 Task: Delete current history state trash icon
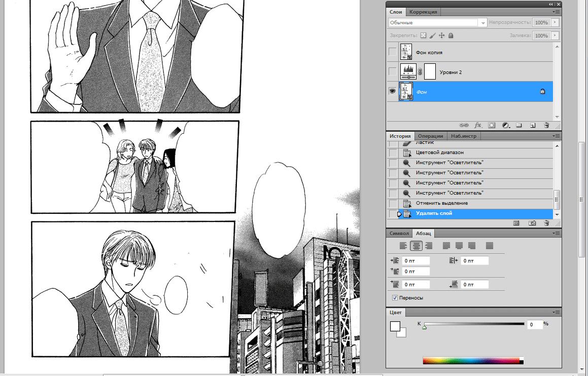pyautogui.click(x=547, y=223)
